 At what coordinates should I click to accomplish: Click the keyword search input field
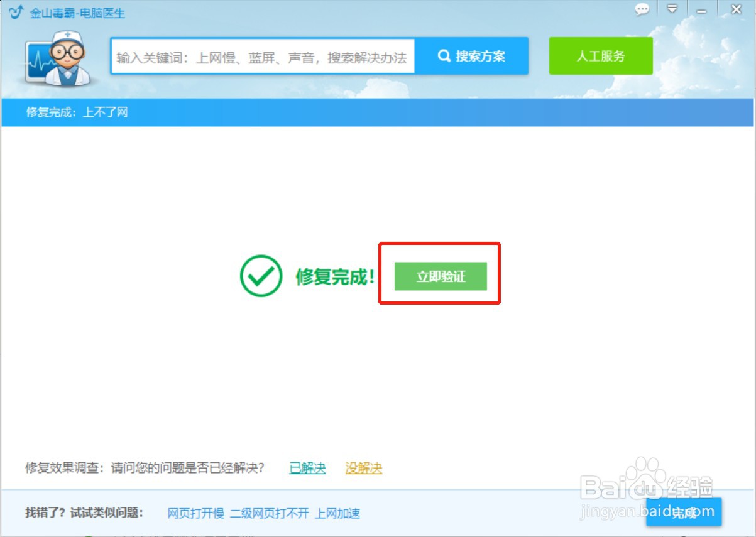261,55
